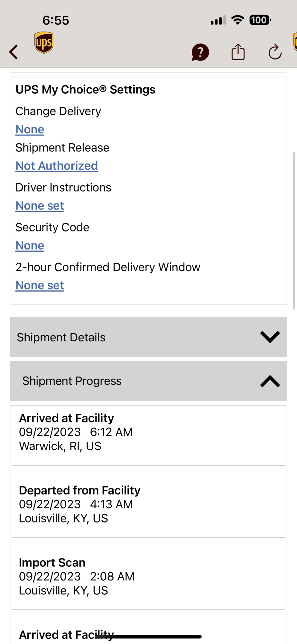The height and width of the screenshot is (644, 297).
Task: Collapse the Shipment Progress chevron
Action: tap(270, 381)
